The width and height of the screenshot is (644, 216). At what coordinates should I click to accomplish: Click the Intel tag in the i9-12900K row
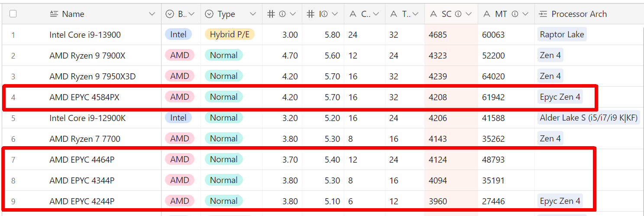pyautogui.click(x=178, y=118)
